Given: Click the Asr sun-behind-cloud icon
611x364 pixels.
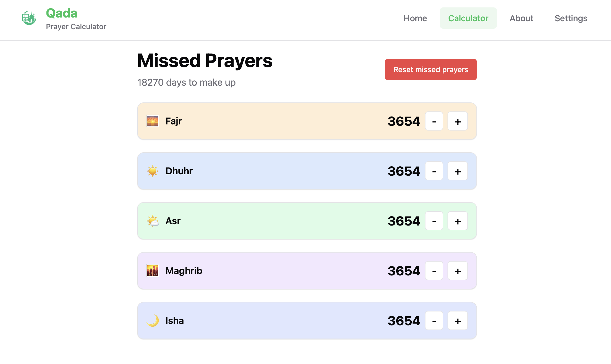Looking at the screenshot, I should pos(153,221).
